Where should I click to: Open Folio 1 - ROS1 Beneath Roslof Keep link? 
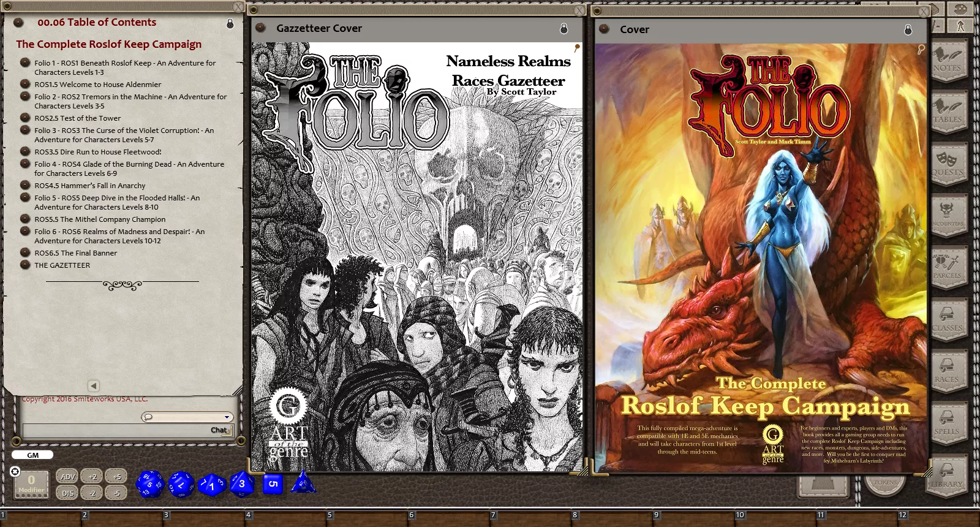coord(125,67)
